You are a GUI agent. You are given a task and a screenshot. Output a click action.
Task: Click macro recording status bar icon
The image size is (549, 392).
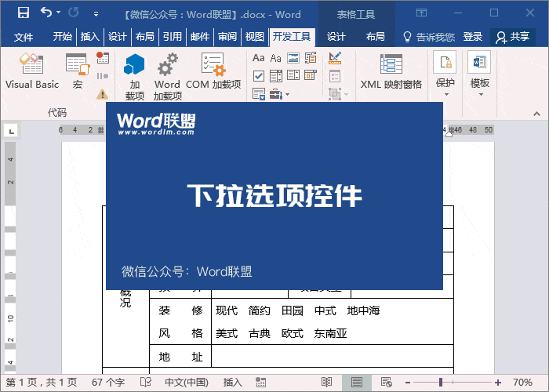(x=261, y=383)
